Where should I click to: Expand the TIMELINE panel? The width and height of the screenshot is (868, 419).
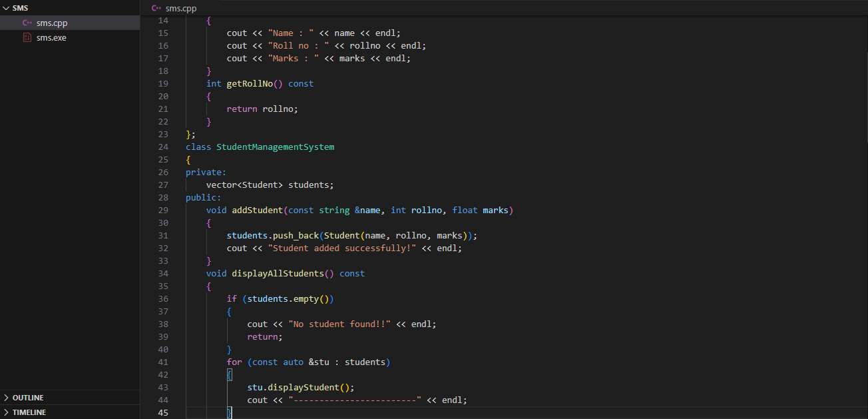pos(70,412)
